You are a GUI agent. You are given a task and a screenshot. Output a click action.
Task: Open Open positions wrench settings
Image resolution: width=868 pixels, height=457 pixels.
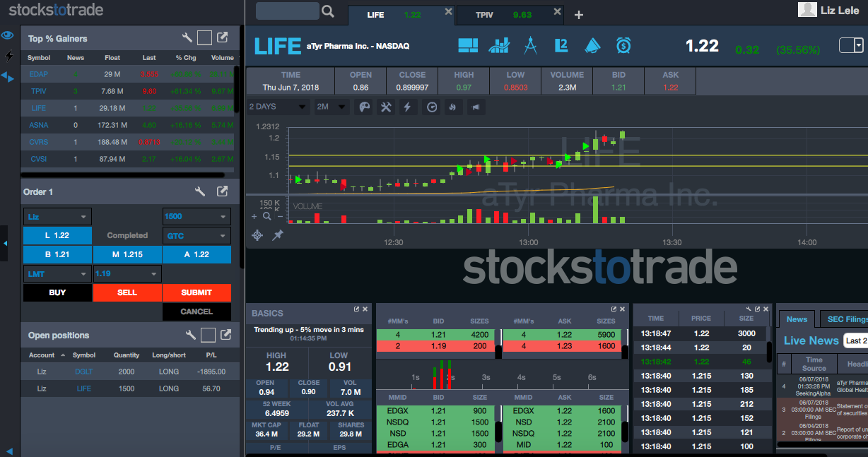coord(190,335)
